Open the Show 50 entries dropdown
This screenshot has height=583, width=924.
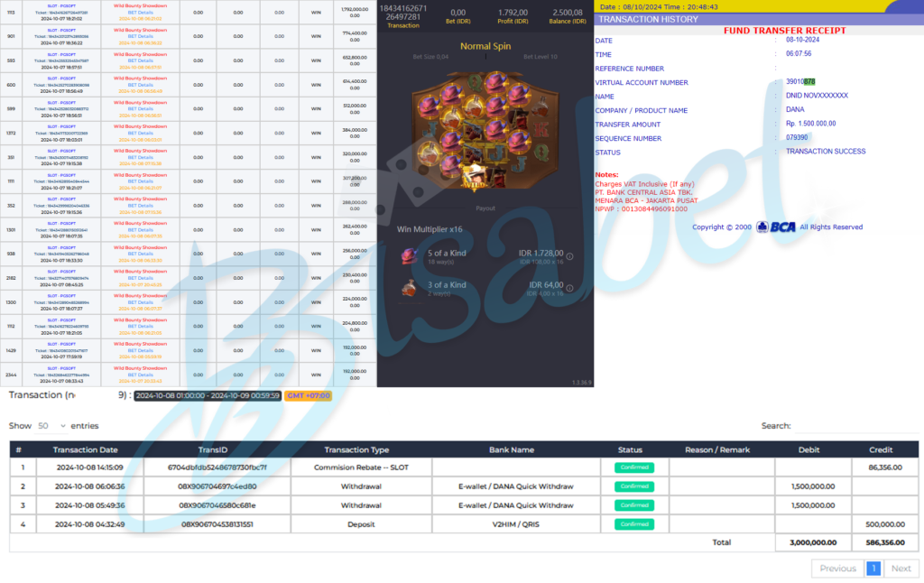51,426
